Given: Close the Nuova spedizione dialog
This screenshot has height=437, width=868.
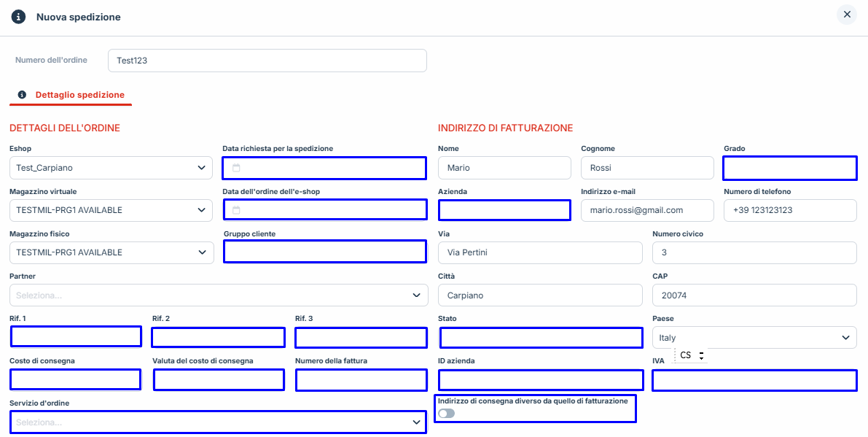Looking at the screenshot, I should (846, 15).
